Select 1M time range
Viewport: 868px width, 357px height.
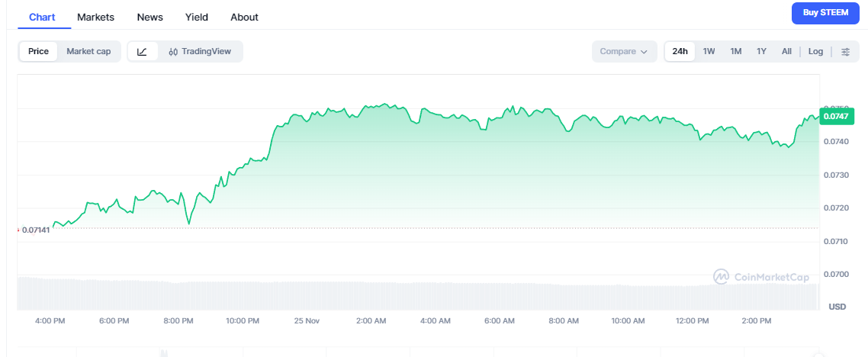[x=736, y=51]
